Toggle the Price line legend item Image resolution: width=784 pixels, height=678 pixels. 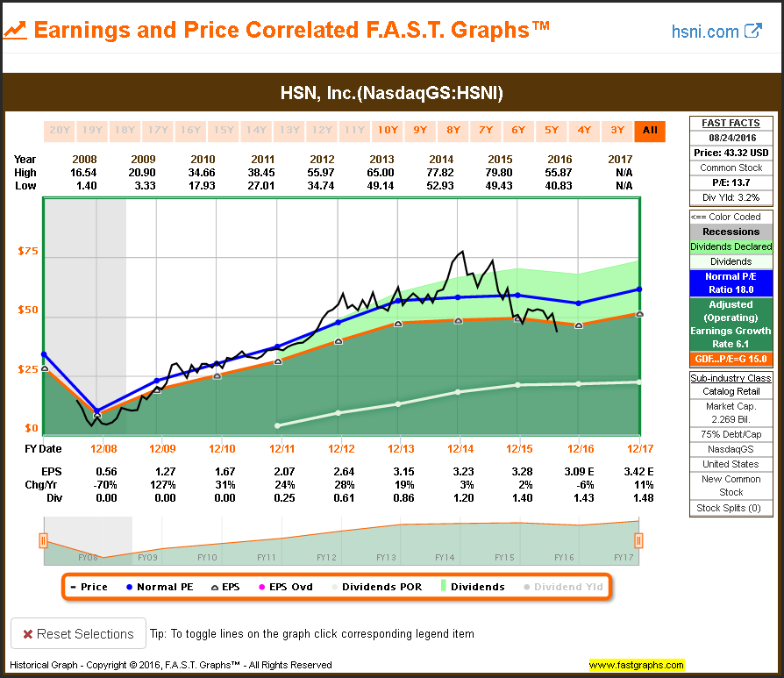coord(89,587)
